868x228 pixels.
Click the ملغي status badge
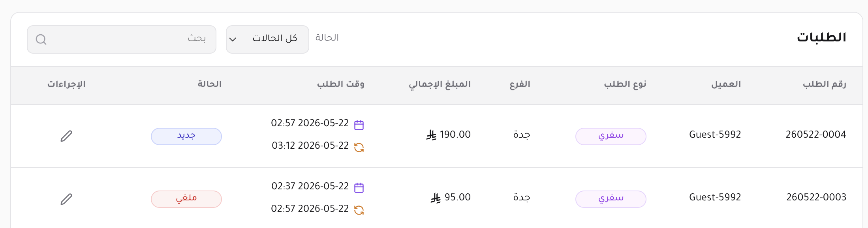(x=186, y=199)
